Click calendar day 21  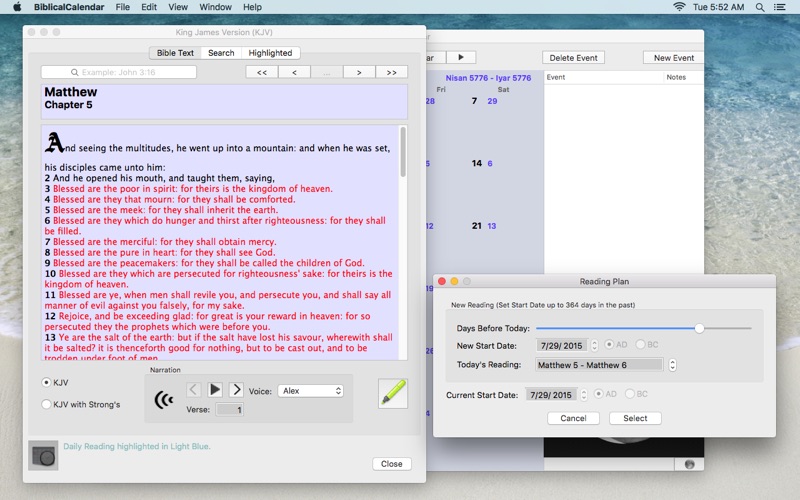(477, 226)
